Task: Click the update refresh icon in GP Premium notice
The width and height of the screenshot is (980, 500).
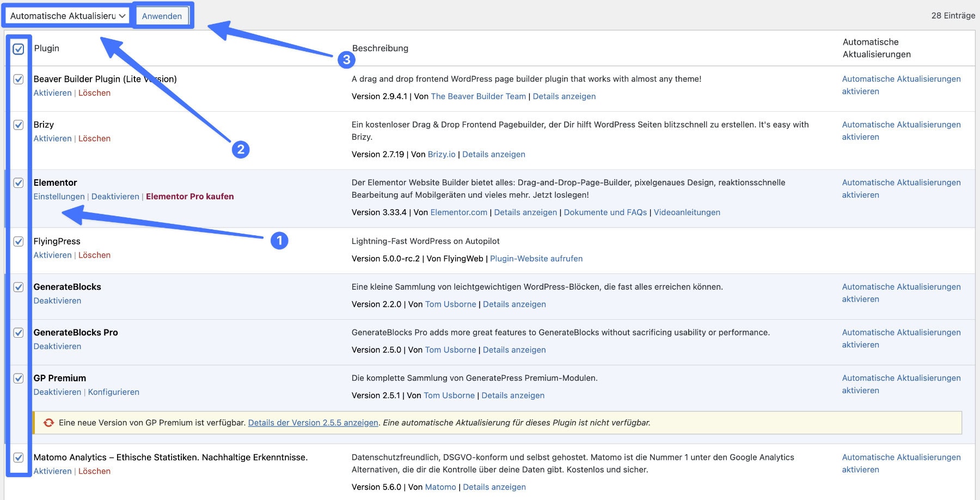Action: (48, 422)
